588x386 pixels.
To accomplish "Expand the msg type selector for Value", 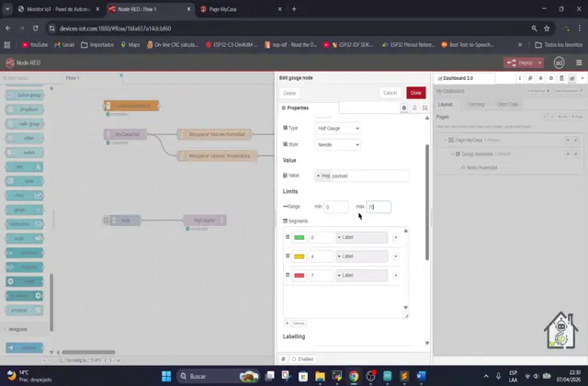I will click(318, 175).
